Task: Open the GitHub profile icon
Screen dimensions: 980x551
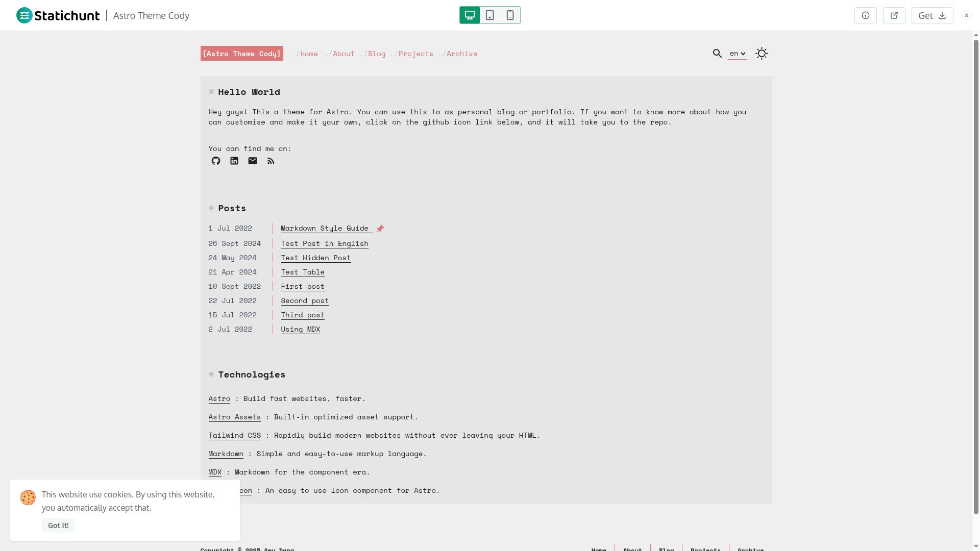Action: point(216,161)
